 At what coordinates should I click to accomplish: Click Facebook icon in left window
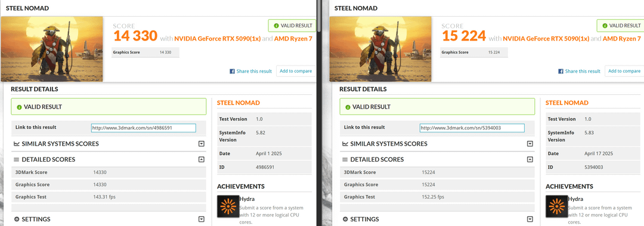pos(232,72)
